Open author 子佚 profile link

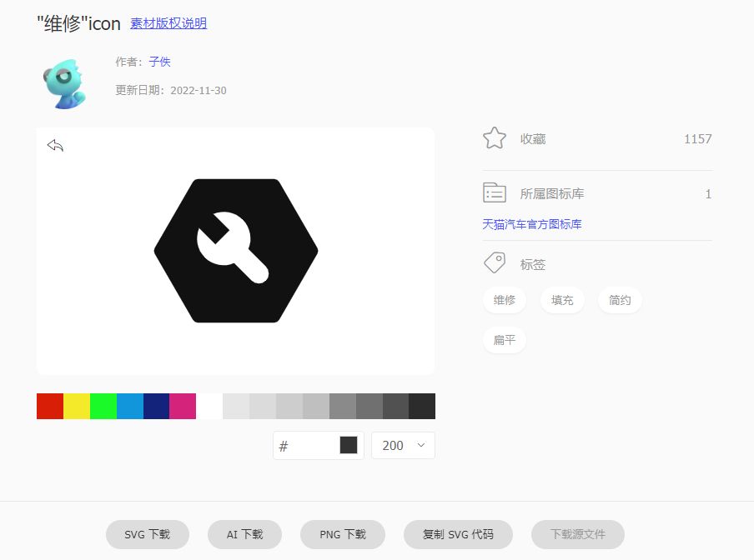click(x=159, y=62)
